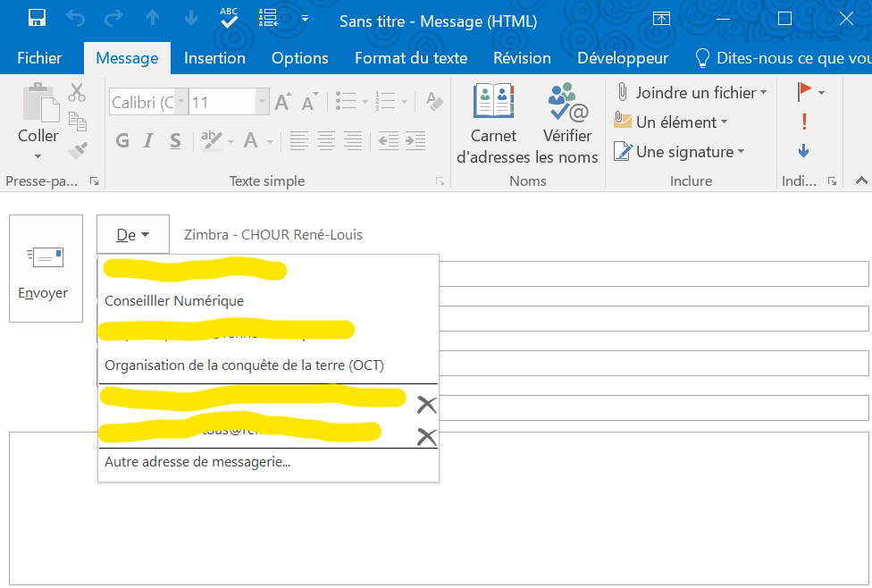Click the high importance exclamation icon
This screenshot has width=872, height=588.
click(x=804, y=122)
